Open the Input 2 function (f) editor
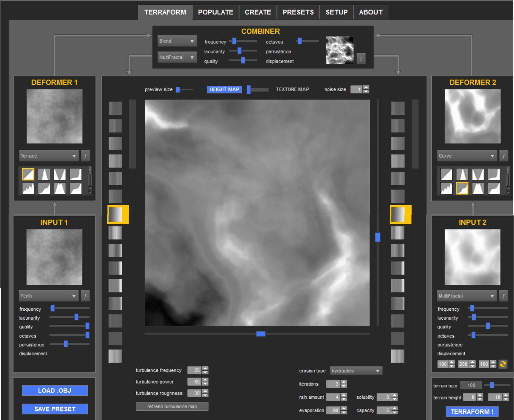The height and width of the screenshot is (420, 514). tap(503, 296)
